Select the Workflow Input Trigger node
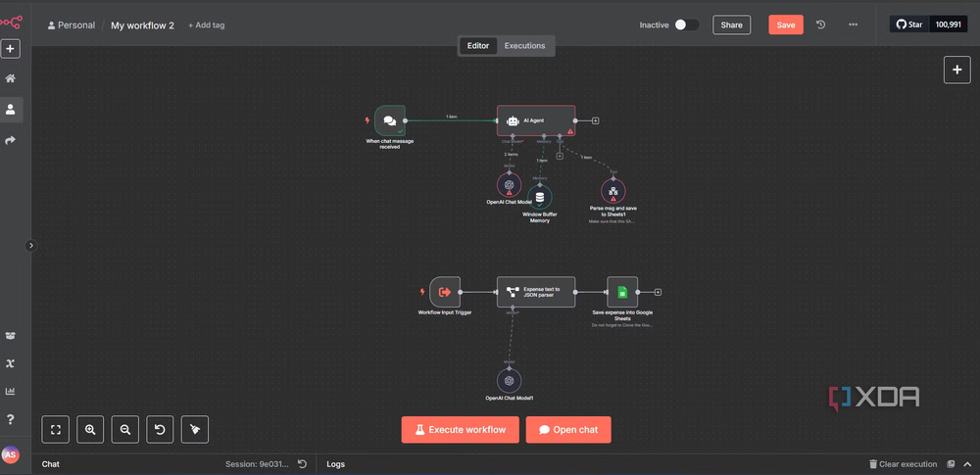980x475 pixels. pyautogui.click(x=445, y=292)
